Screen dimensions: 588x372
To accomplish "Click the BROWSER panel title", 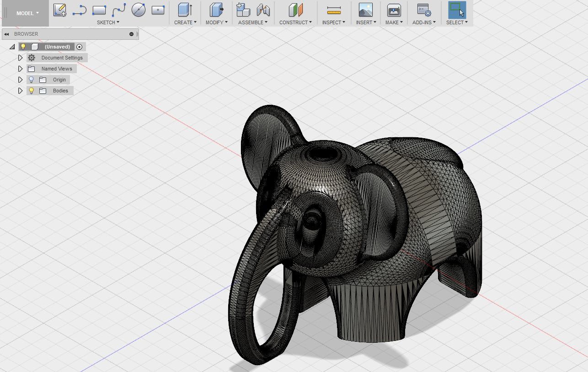I will 26,34.
